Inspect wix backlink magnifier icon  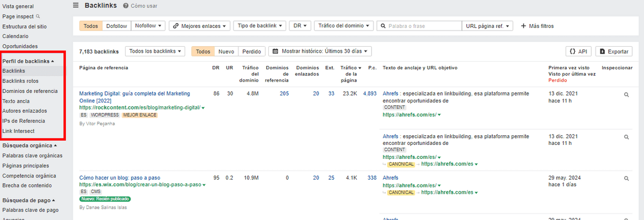(x=626, y=179)
